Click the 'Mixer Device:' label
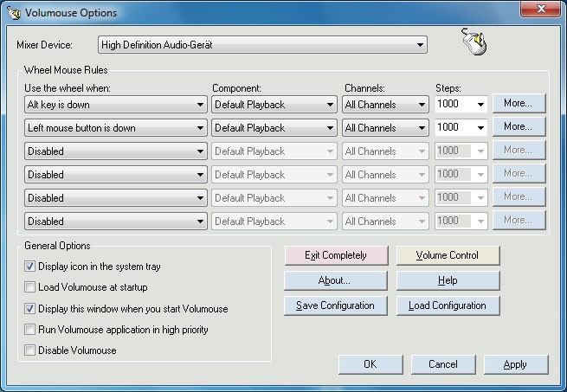Viewport: 567px width, 392px height. point(44,45)
